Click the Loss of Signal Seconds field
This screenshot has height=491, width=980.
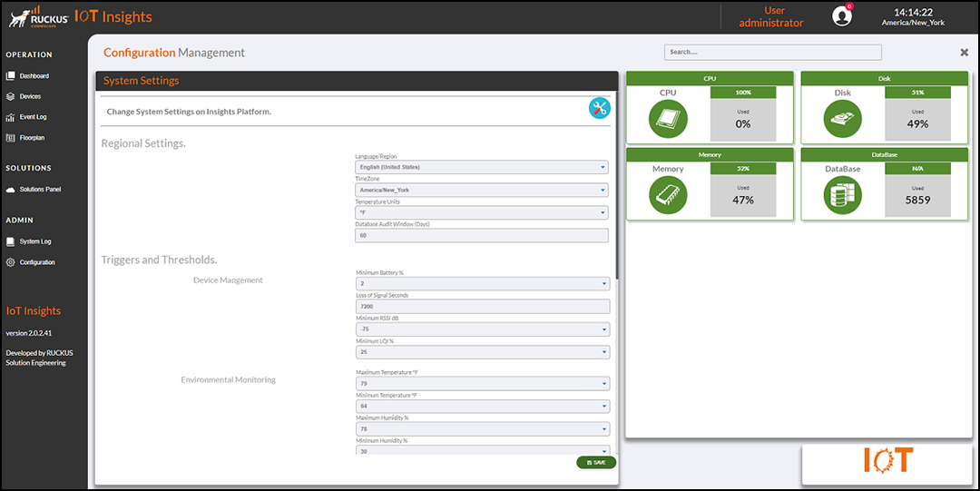pos(483,307)
